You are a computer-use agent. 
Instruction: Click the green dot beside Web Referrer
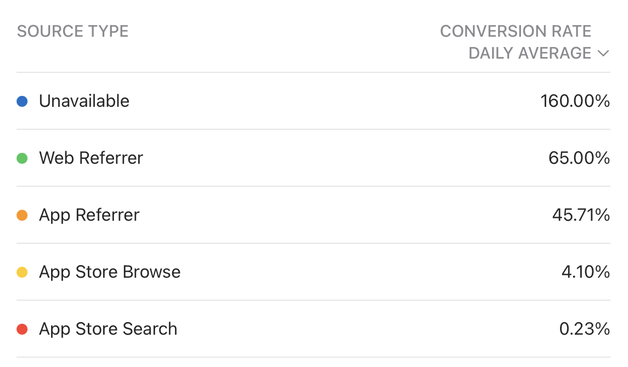tap(22, 158)
